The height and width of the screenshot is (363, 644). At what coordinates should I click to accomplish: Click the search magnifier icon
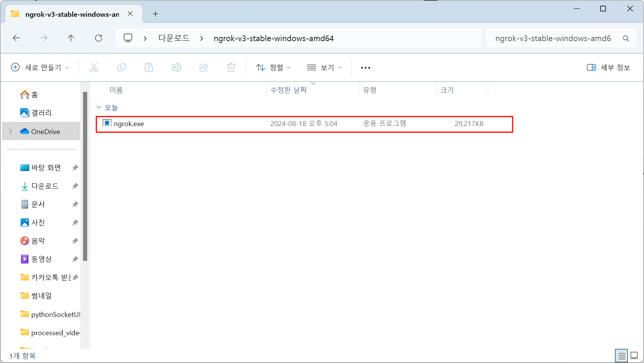(626, 38)
